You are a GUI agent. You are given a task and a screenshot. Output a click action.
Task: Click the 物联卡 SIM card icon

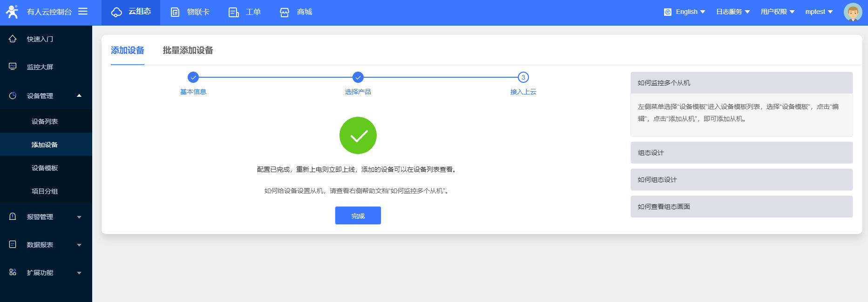pos(175,12)
